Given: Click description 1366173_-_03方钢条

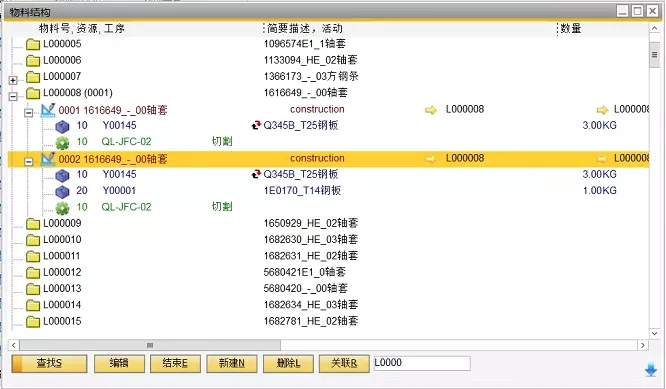Looking at the screenshot, I should pos(311,76).
